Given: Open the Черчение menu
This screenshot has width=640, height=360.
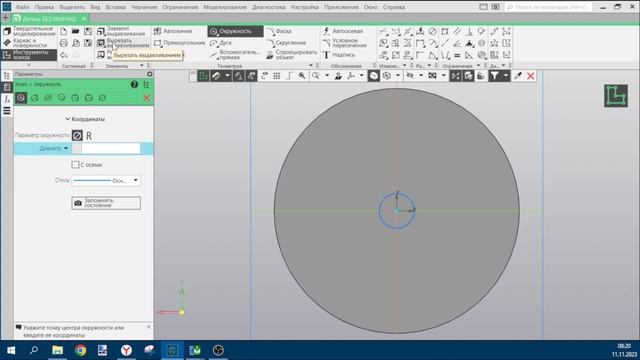Looking at the screenshot, I should point(144,7).
